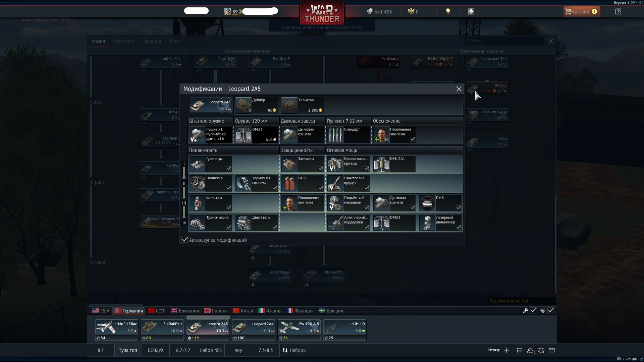Toggle the ПНВ modification checkbox
The image size is (644, 362).
[x=459, y=208]
